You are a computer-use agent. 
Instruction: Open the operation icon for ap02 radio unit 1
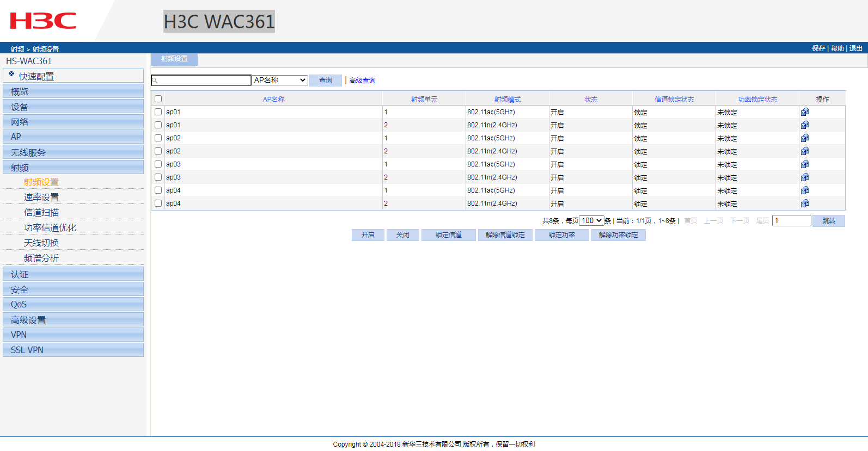(x=805, y=138)
